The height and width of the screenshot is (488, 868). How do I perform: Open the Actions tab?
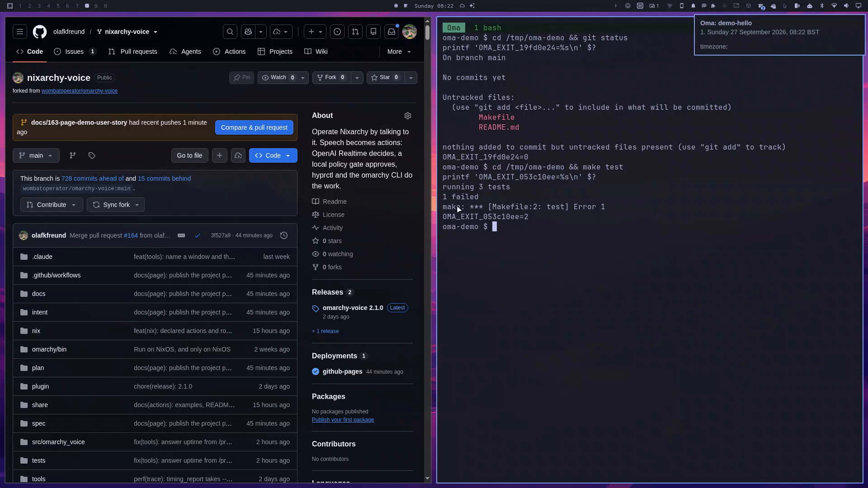click(229, 52)
